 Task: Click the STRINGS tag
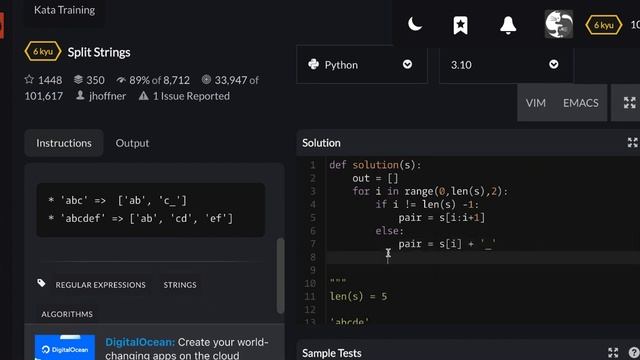click(x=180, y=285)
